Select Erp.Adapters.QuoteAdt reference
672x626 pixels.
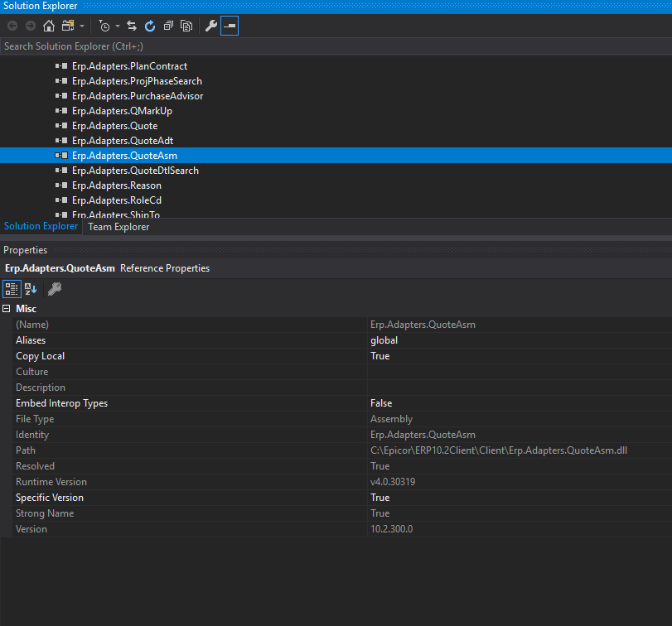[x=123, y=141]
